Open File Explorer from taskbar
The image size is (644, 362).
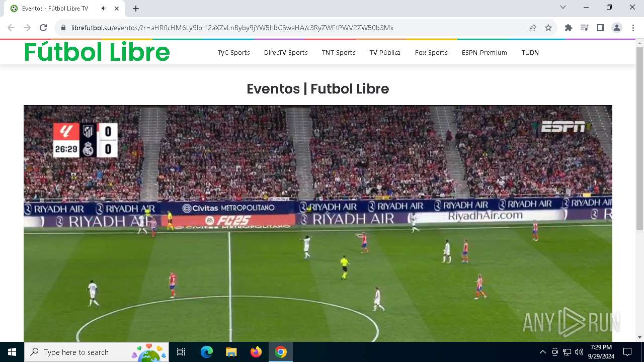(x=231, y=352)
